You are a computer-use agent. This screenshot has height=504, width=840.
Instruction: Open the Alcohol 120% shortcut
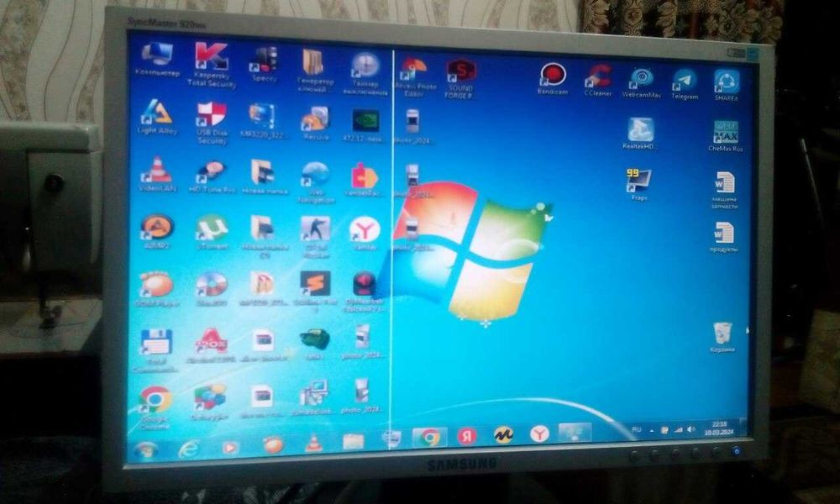coord(212,347)
